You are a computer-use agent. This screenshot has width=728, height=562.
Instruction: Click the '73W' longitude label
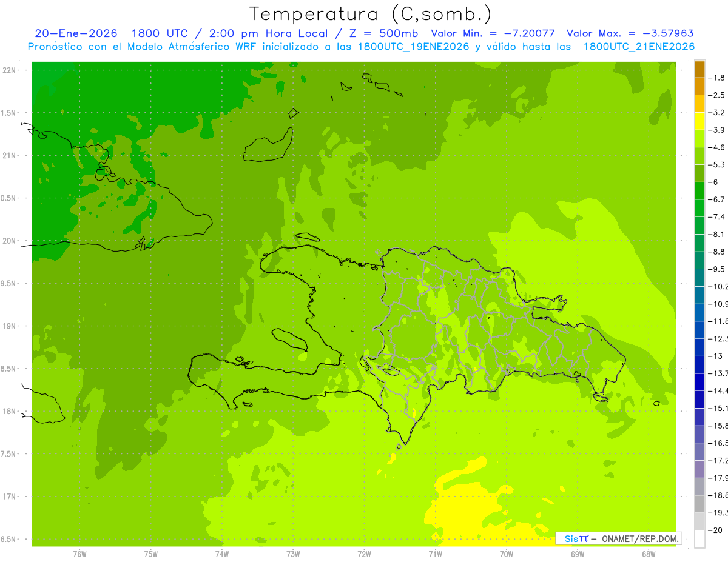pos(293,554)
